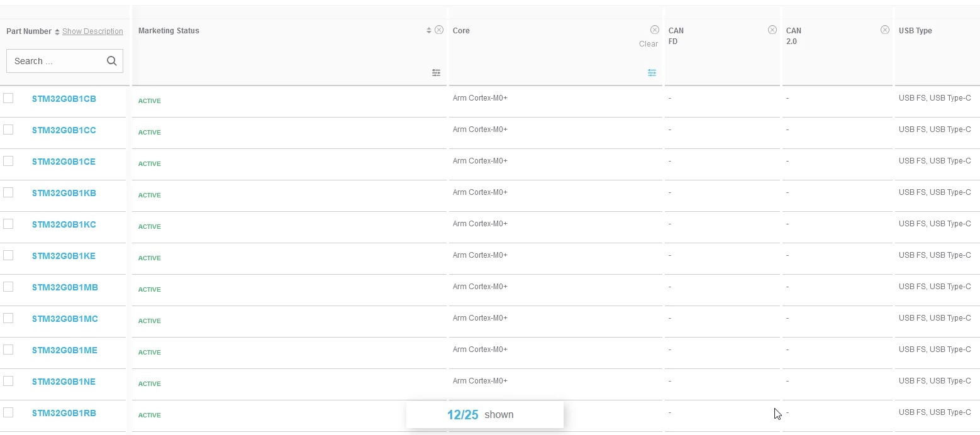
Task: Click the Show Description link
Action: click(92, 31)
